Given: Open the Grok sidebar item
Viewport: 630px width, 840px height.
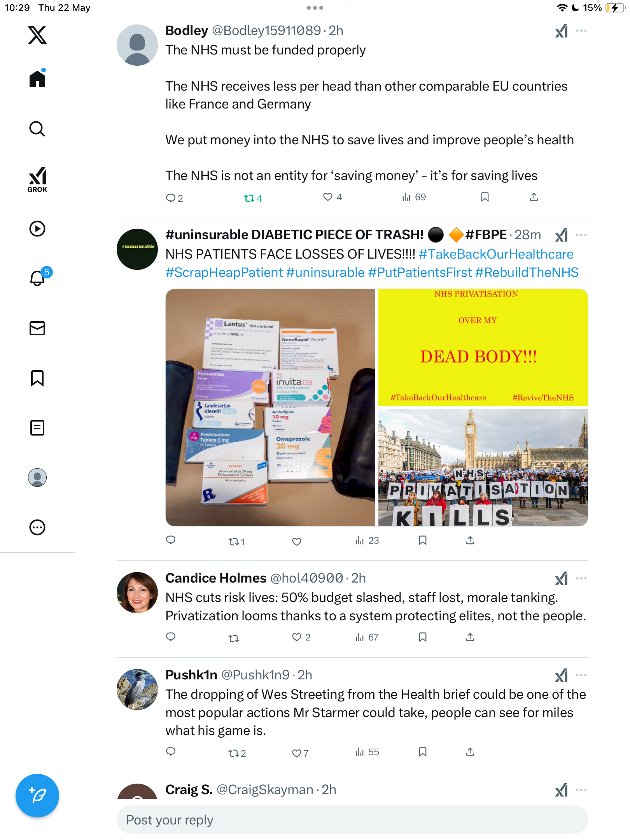Looking at the screenshot, I should pyautogui.click(x=37, y=180).
